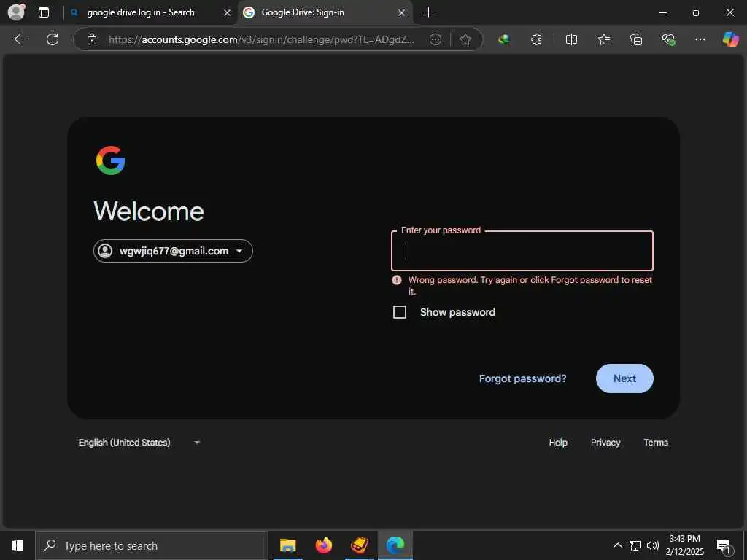Toggle split screen view
Image resolution: width=747 pixels, height=560 pixels.
click(571, 39)
